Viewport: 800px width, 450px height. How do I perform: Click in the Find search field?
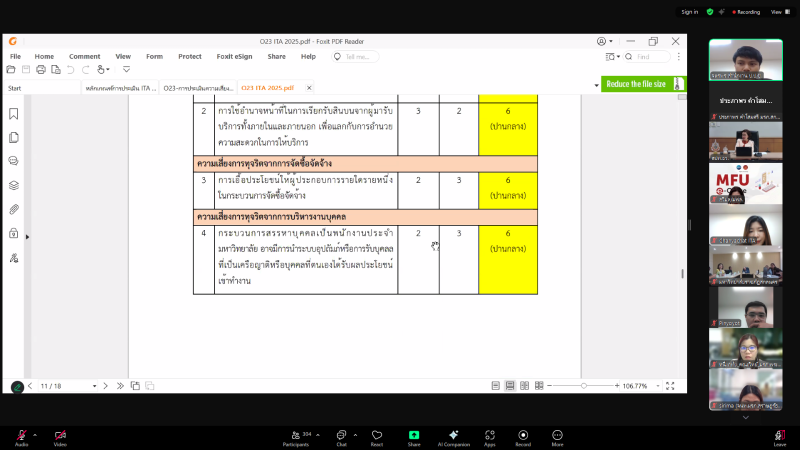(x=652, y=57)
